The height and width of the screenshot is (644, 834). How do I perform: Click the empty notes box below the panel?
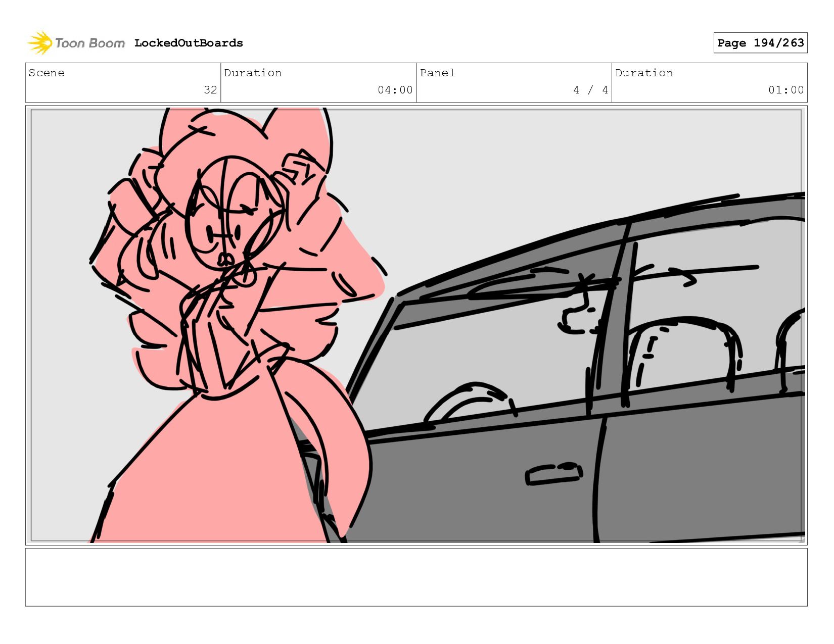[x=416, y=577]
